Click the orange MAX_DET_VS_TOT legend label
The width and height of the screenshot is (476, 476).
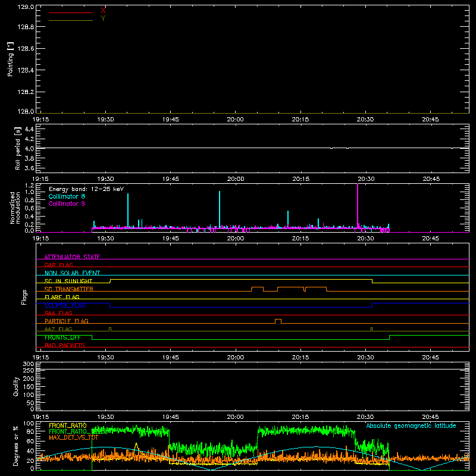(74, 437)
